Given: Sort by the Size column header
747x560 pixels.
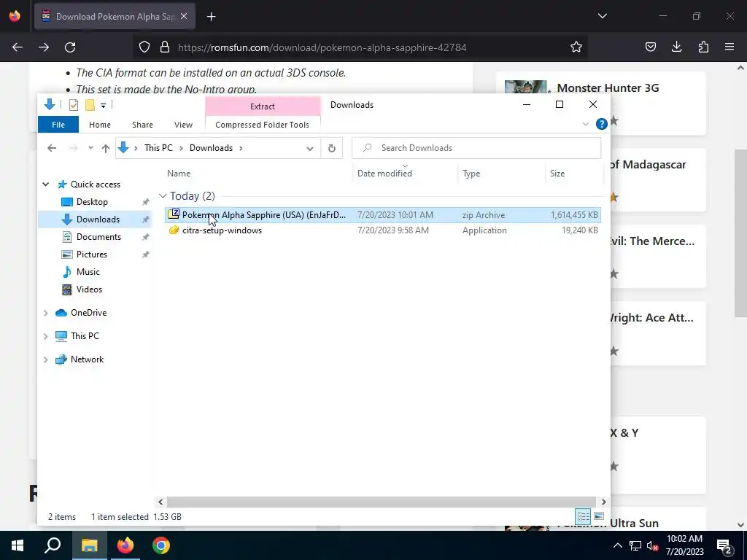Looking at the screenshot, I should 574,174.
